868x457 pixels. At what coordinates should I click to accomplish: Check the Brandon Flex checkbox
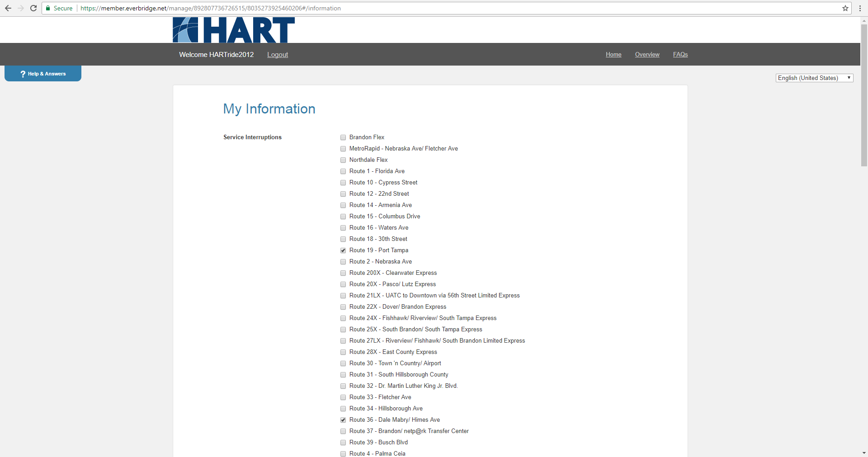pyautogui.click(x=343, y=137)
